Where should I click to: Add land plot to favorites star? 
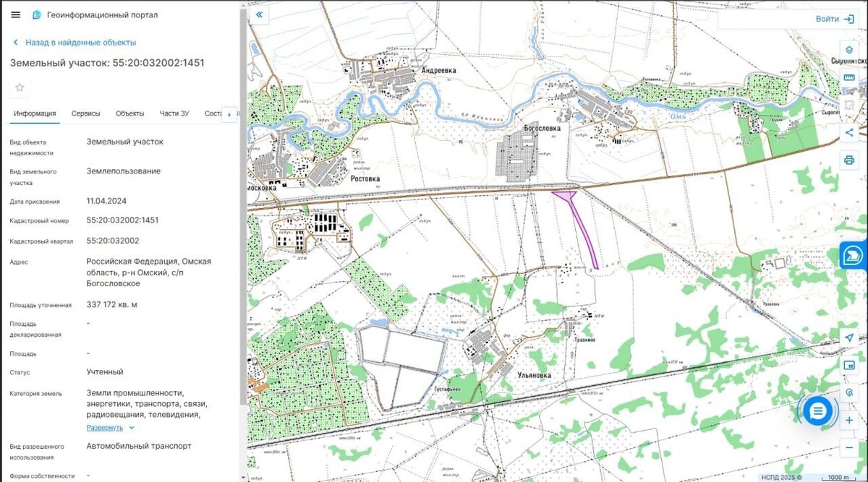point(20,87)
